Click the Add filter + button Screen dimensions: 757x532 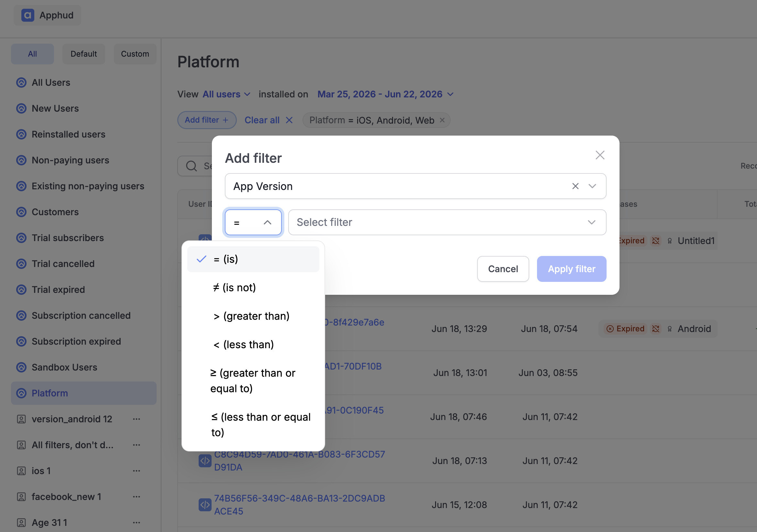pos(207,120)
